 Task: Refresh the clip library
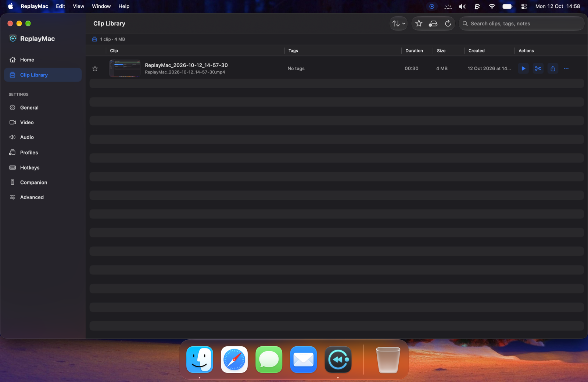(x=448, y=24)
